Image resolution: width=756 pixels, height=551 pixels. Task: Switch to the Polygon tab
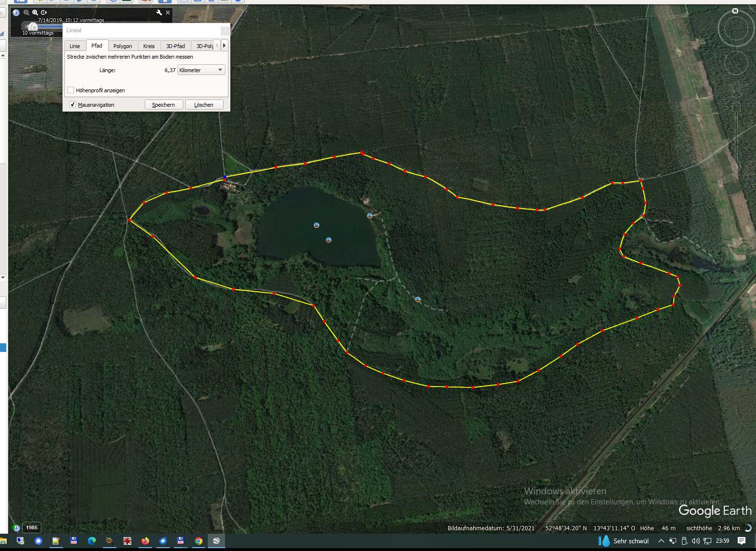pyautogui.click(x=123, y=46)
